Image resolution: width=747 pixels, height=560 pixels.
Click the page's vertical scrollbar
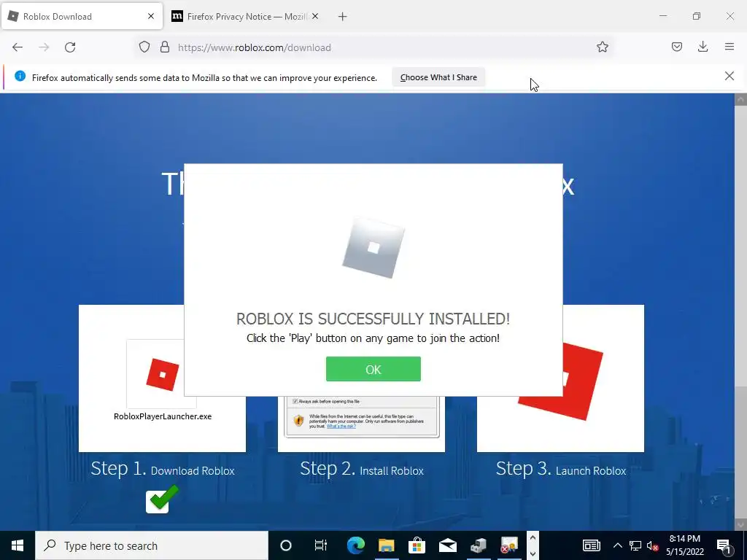(x=740, y=311)
